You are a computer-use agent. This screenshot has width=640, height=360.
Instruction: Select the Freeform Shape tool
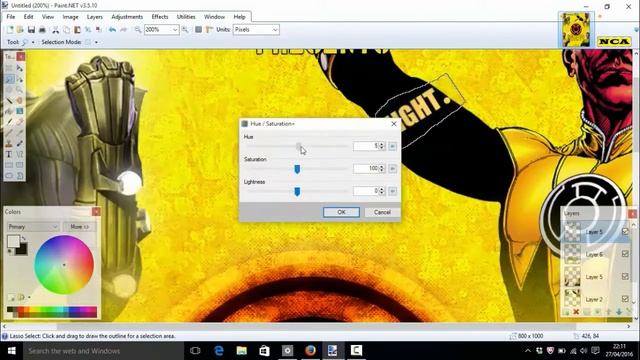click(x=19, y=176)
